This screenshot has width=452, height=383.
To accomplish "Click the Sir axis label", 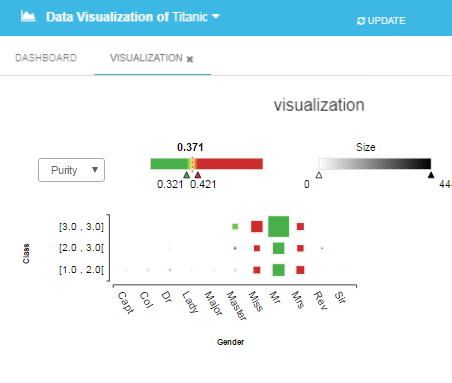I will click(340, 297).
